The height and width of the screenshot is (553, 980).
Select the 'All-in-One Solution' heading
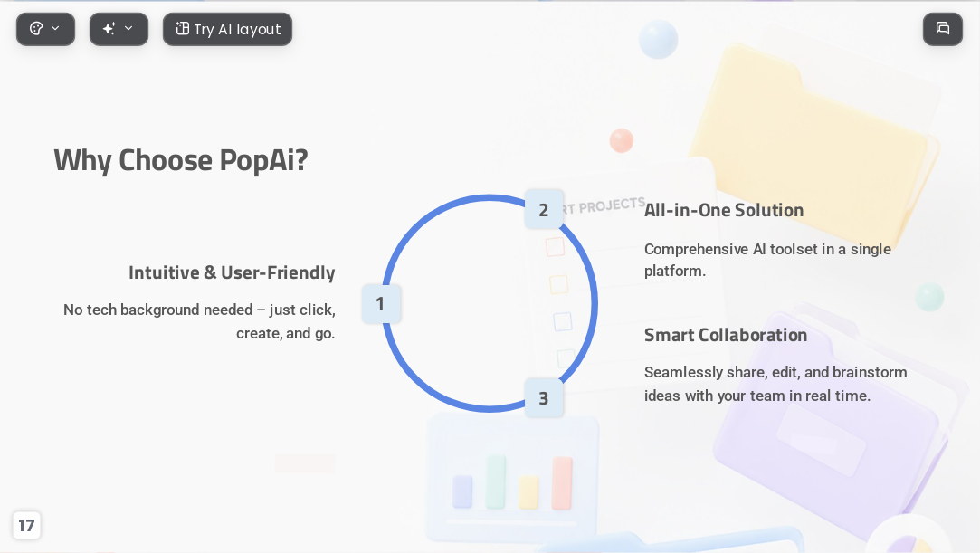pos(724,211)
